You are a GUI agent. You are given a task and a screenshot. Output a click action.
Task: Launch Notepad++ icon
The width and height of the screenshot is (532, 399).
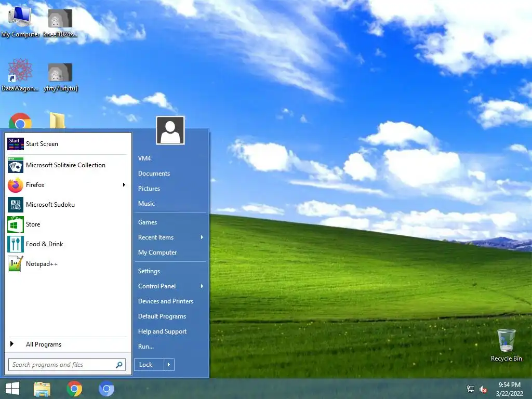(x=16, y=263)
